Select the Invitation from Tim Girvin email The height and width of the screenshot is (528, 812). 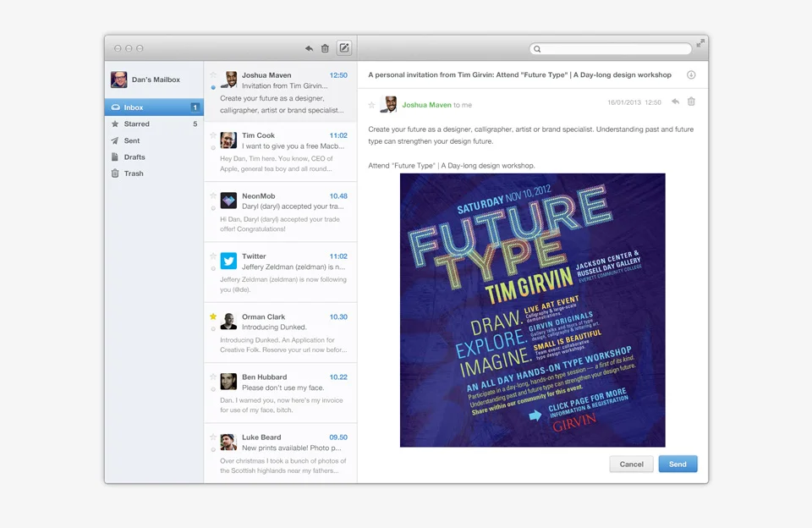point(281,91)
